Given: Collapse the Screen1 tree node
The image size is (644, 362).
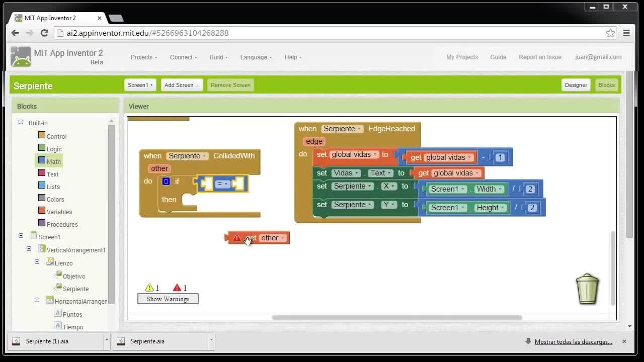Looking at the screenshot, I should pyautogui.click(x=21, y=235).
